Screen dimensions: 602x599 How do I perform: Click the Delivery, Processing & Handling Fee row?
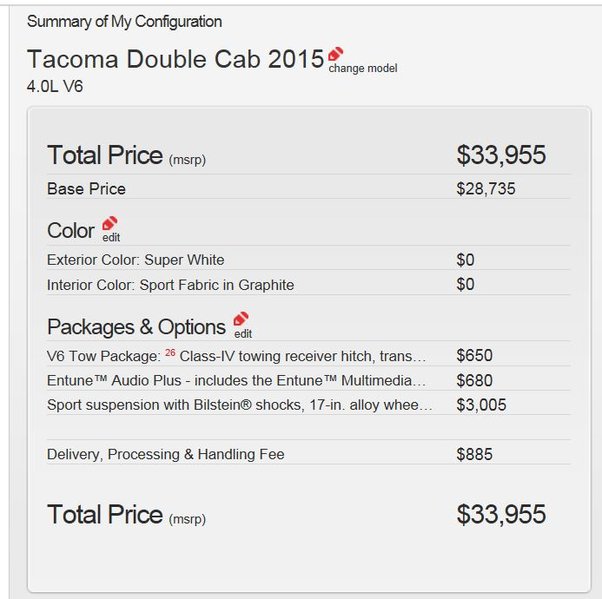point(308,454)
